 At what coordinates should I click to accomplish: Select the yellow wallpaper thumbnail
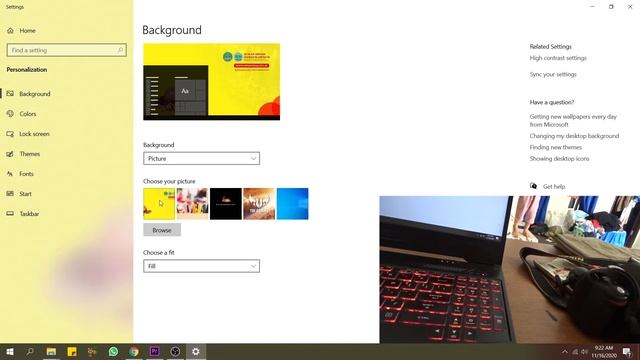pos(159,204)
